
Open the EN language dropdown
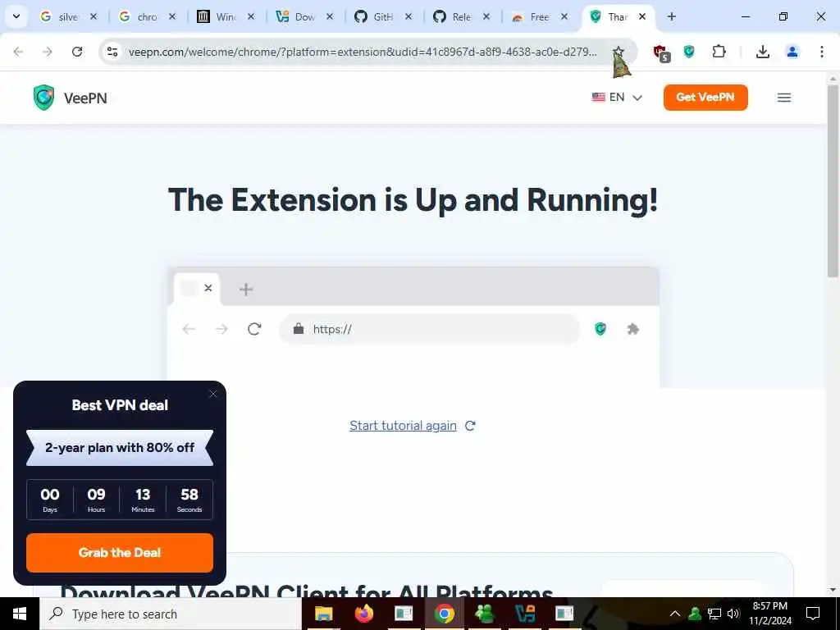point(617,98)
